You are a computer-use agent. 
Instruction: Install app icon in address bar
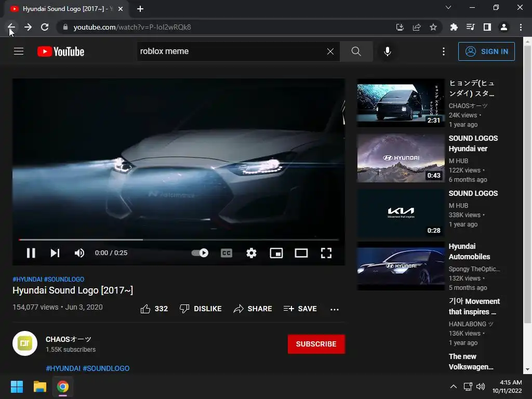click(400, 27)
